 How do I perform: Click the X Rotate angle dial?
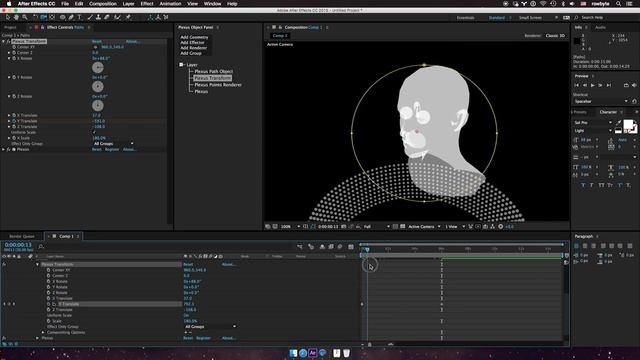(98, 67)
